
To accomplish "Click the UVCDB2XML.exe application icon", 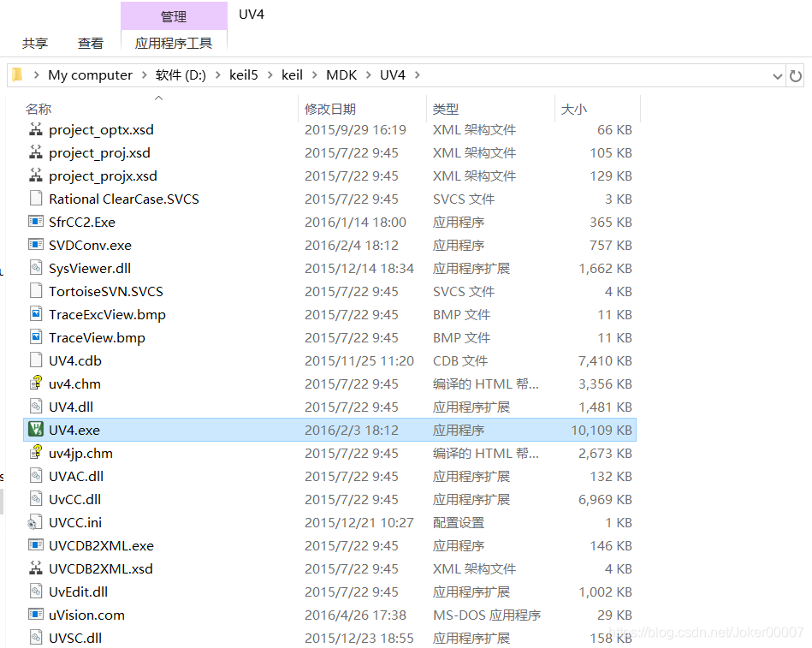I will point(35,545).
